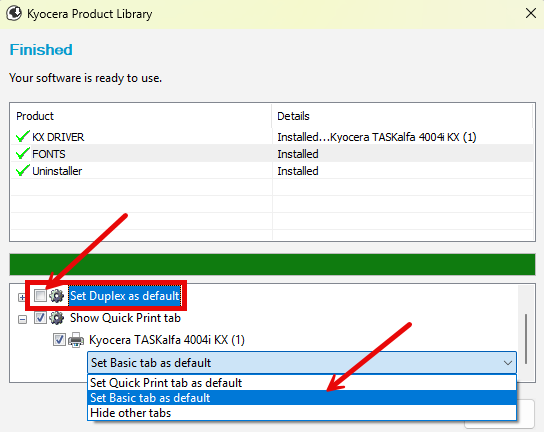Choose Set Quick Print tab as default option
The image size is (544, 432).
tap(302, 383)
